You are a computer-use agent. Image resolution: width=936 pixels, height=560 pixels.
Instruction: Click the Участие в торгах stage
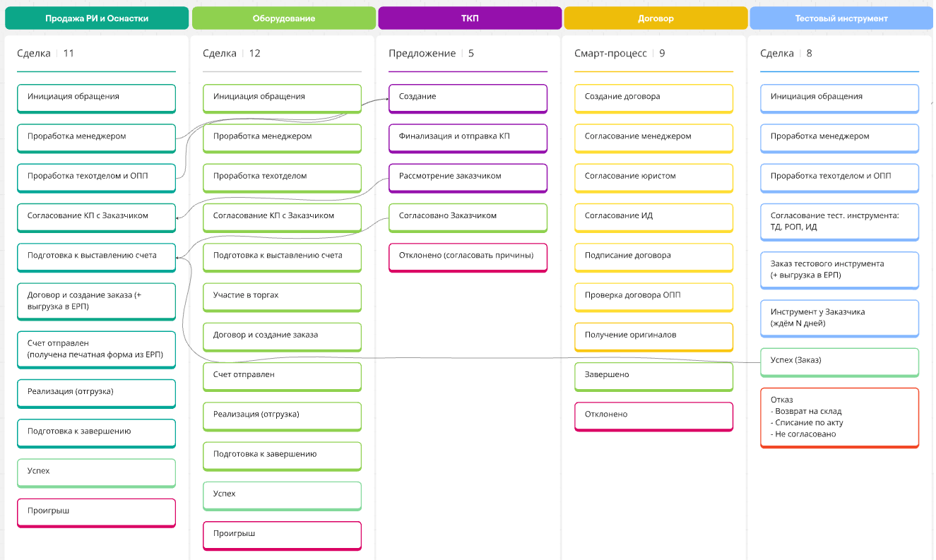(x=282, y=296)
